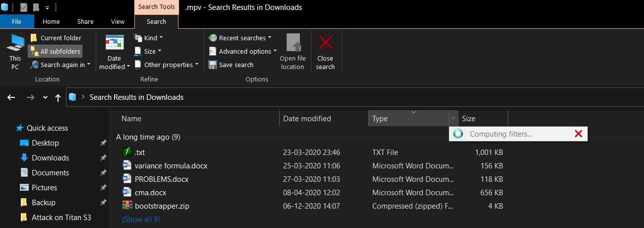This screenshot has height=228, width=644.
Task: Open Date modified filter dropdown
Action: (115, 52)
